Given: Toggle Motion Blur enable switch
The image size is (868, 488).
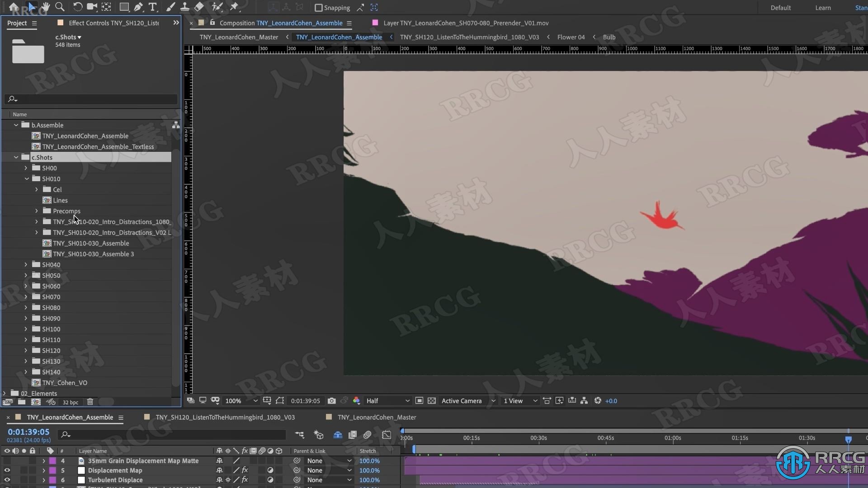Looking at the screenshot, I should pyautogui.click(x=368, y=435).
